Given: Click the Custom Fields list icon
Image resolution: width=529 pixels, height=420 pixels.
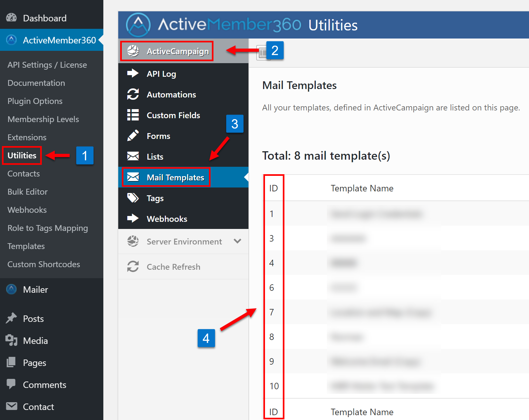Looking at the screenshot, I should pos(133,115).
